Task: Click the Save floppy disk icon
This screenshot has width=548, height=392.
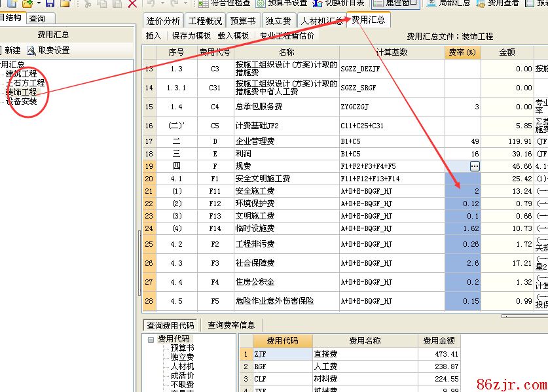Action: 50,3
